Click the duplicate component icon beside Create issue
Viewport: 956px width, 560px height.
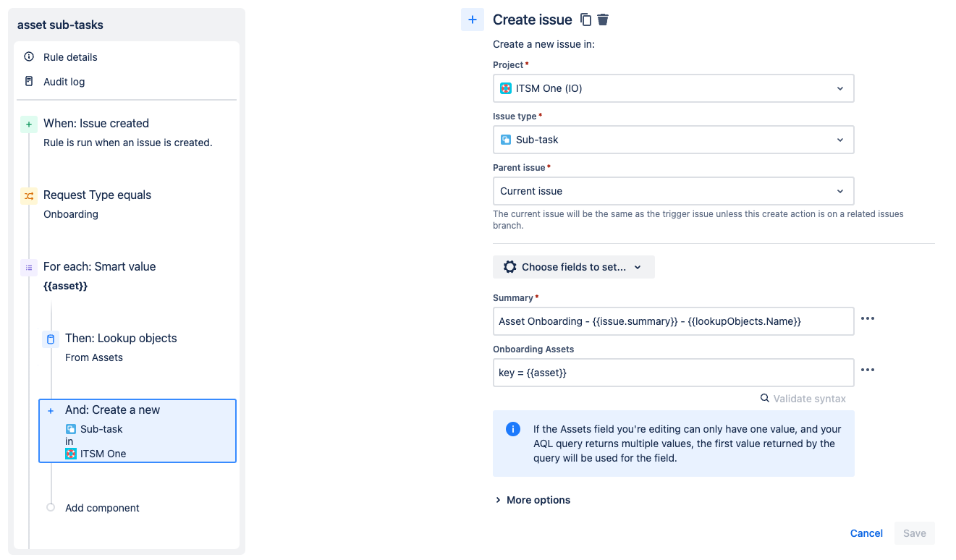[586, 20]
